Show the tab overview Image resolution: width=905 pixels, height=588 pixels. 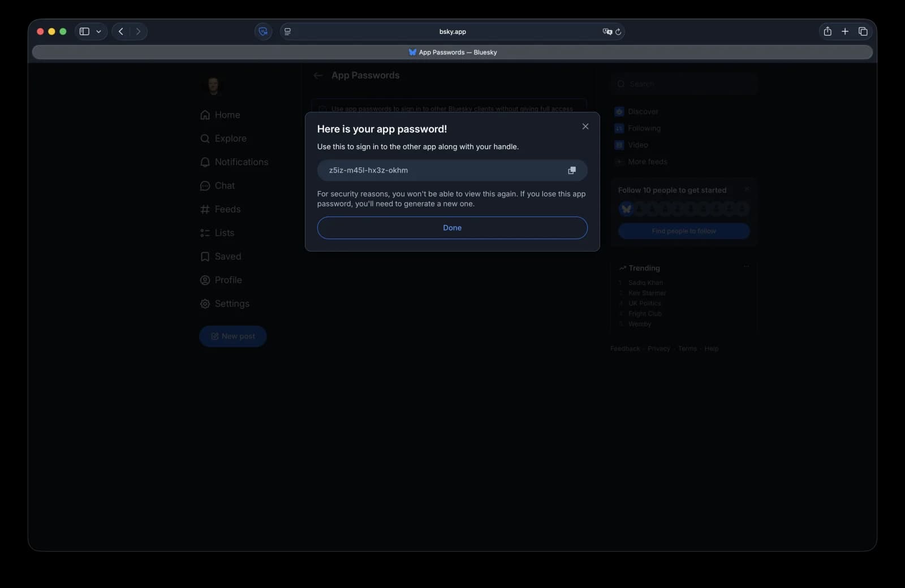pyautogui.click(x=863, y=32)
